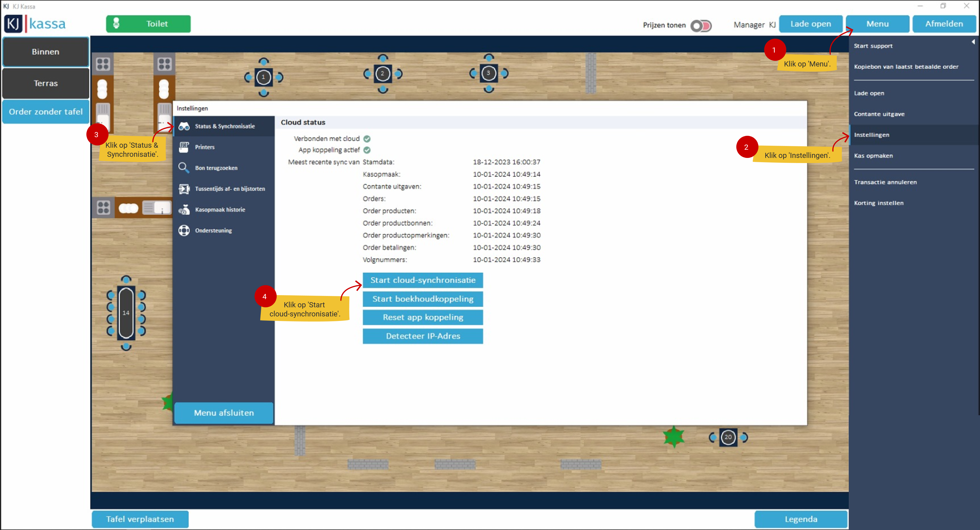Screen dimensions: 980x530
Task: Choose Transactie annuleren menu entry
Action: pyautogui.click(x=885, y=182)
